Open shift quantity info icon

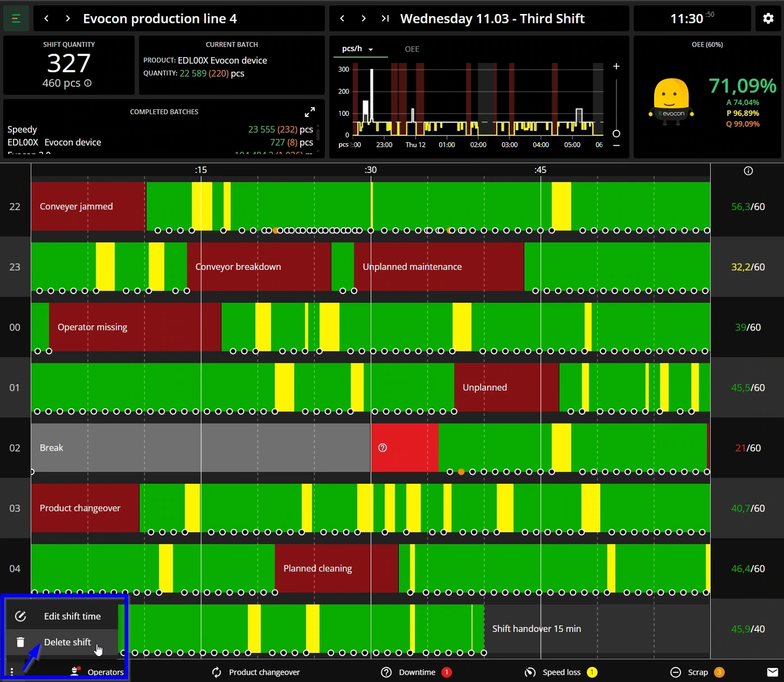point(88,83)
